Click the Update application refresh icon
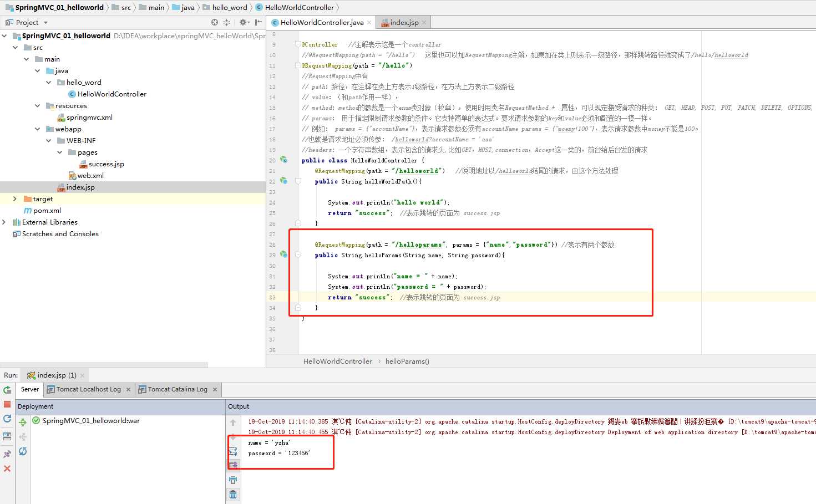The image size is (816, 504). [x=7, y=419]
